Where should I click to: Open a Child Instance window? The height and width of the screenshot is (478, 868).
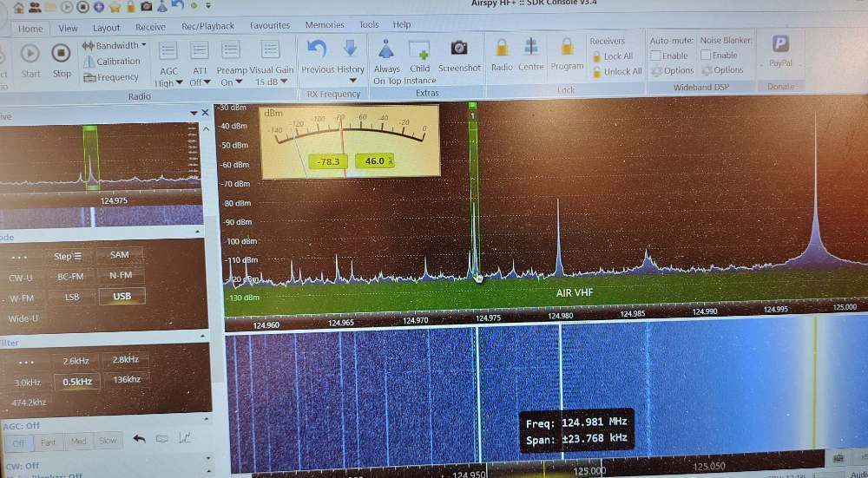click(x=419, y=50)
